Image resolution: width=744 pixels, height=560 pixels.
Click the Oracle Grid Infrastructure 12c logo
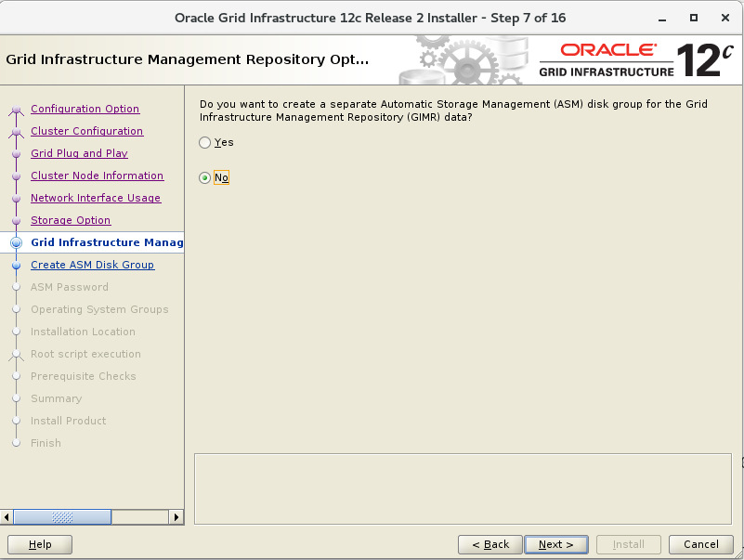[x=637, y=60]
